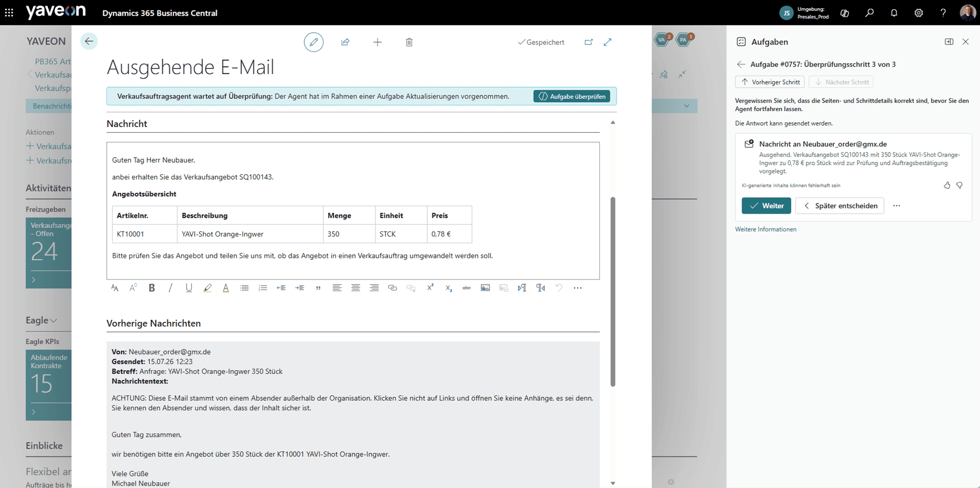Insert a bulleted list

pyautogui.click(x=244, y=288)
